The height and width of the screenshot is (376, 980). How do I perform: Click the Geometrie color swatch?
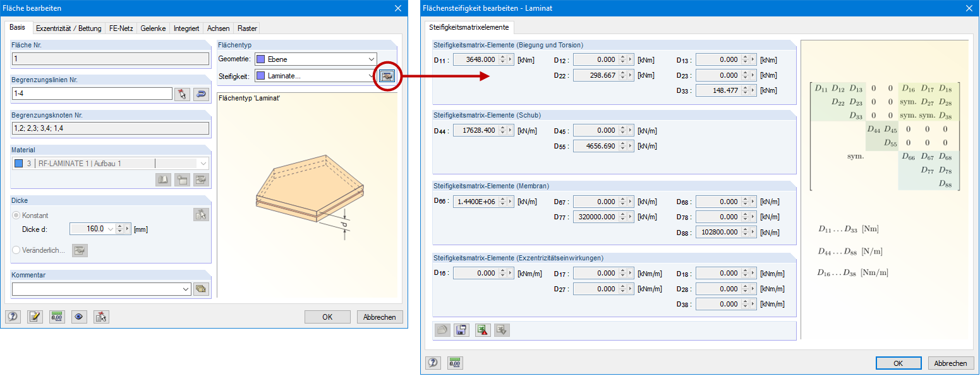[260, 59]
